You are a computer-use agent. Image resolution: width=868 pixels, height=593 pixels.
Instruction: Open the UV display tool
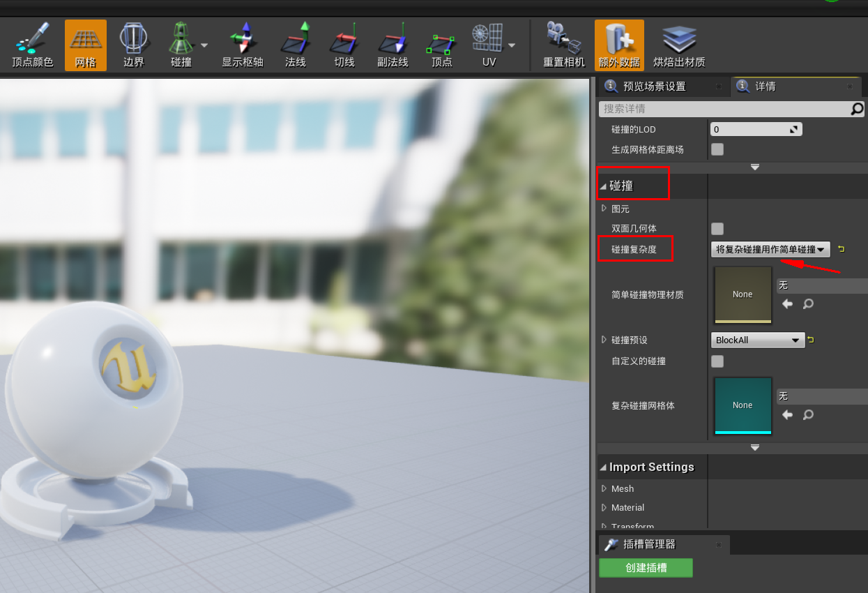click(489, 45)
